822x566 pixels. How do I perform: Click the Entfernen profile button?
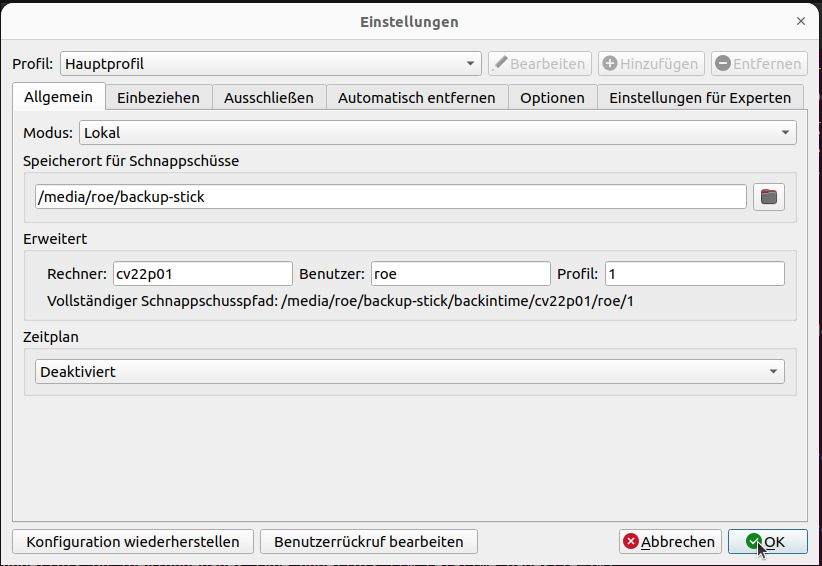click(x=759, y=64)
